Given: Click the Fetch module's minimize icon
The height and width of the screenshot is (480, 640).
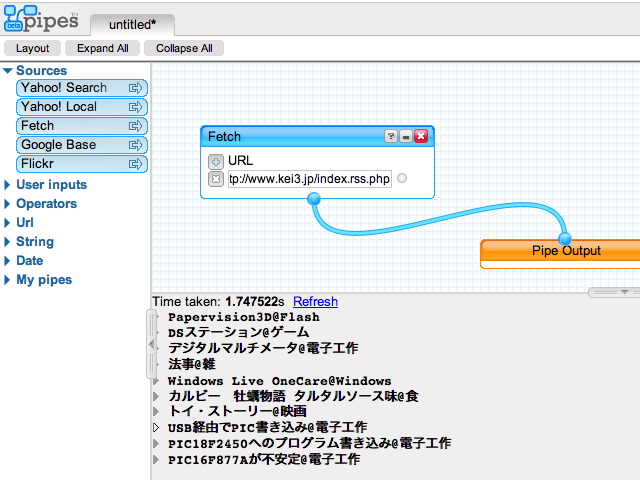Looking at the screenshot, I should coord(406,137).
